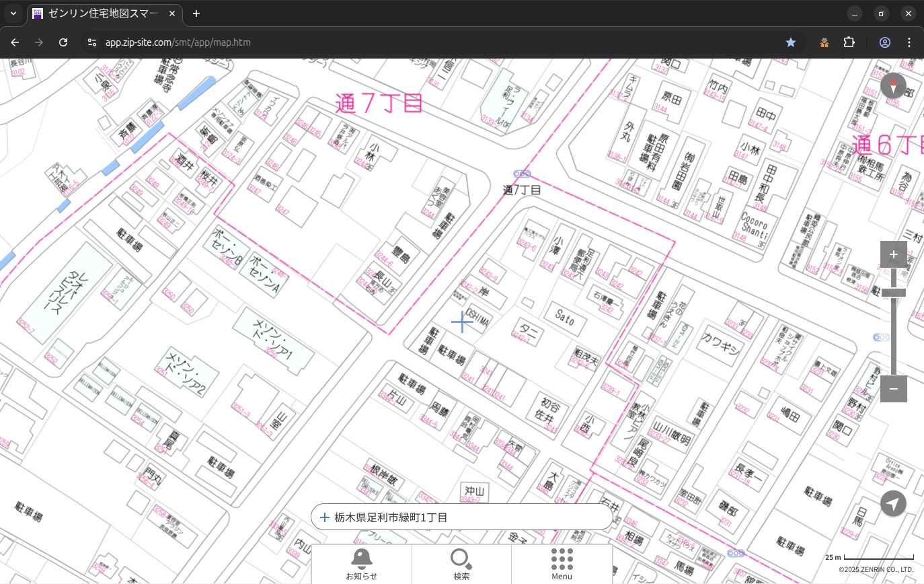Open Chrome three-dot menu
The height and width of the screenshot is (584, 924).
pos(909,42)
